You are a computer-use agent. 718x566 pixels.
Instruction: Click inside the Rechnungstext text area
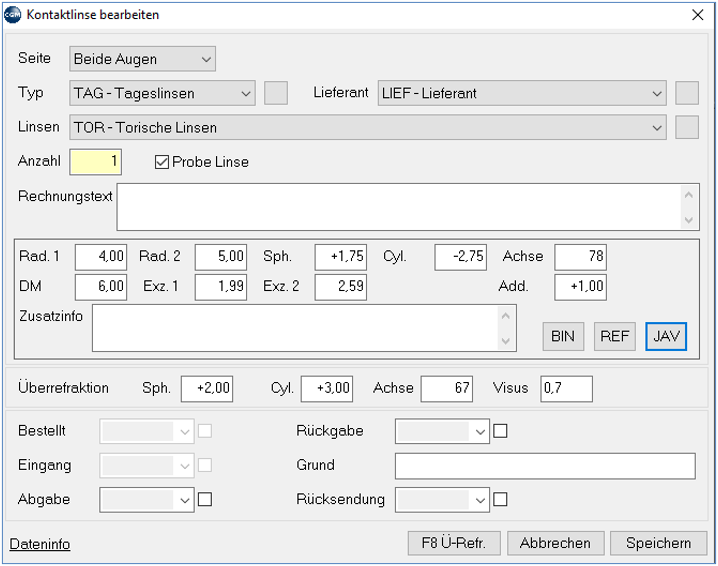coord(398,207)
